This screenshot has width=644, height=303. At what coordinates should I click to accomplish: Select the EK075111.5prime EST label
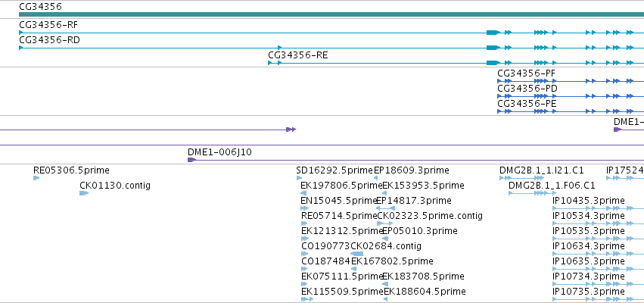(x=342, y=276)
